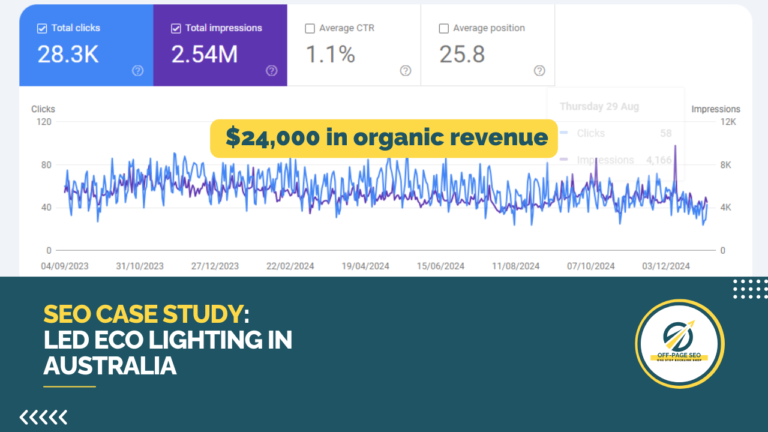Click the 120 clicks axis tick

(x=44, y=122)
